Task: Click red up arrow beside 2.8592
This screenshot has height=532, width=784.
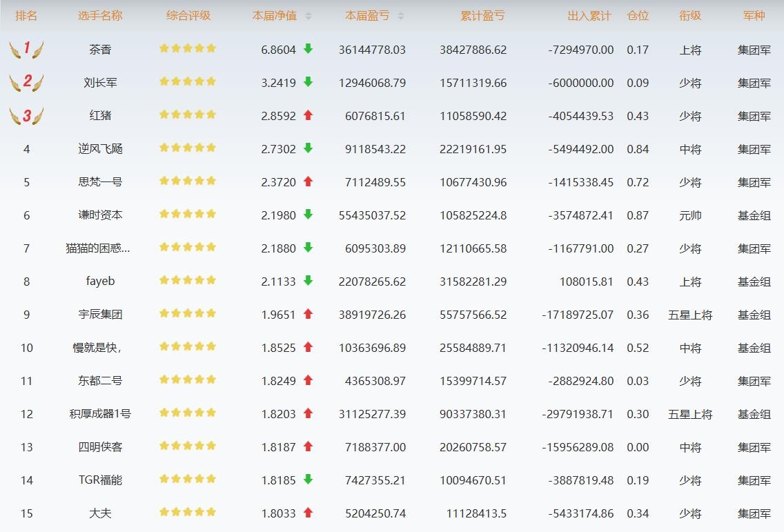Action: tap(308, 115)
